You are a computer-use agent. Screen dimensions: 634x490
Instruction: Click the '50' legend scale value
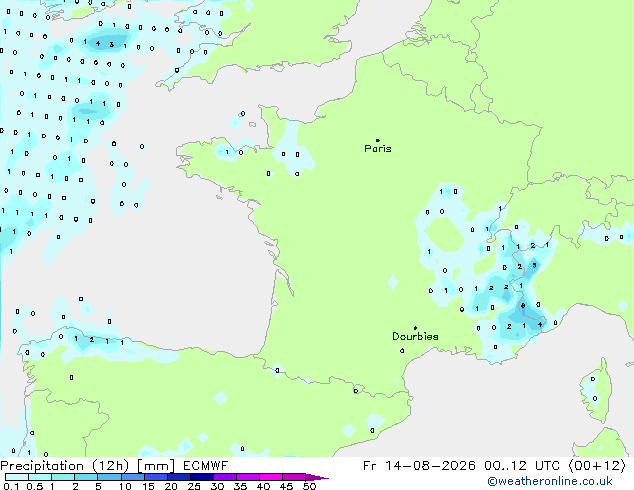tap(309, 486)
